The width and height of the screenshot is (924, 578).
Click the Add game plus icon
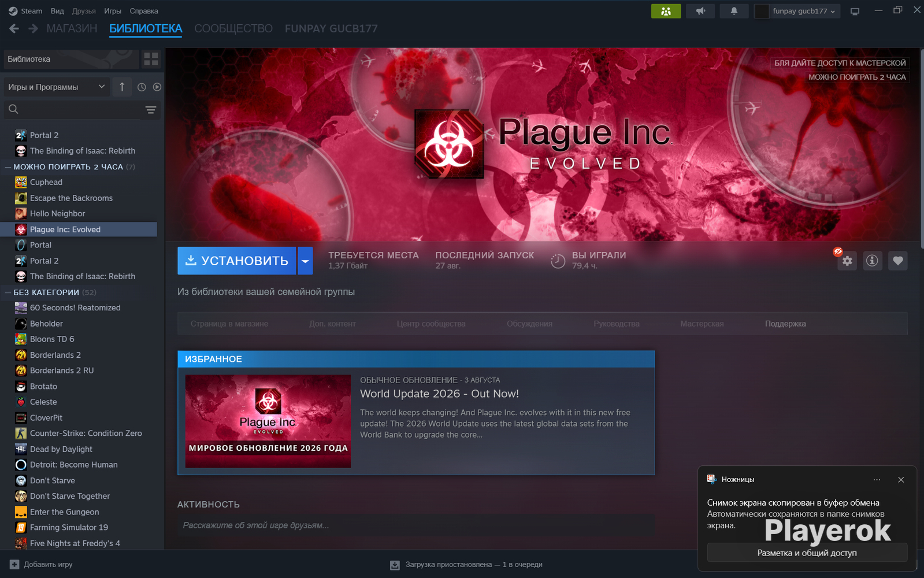(x=14, y=565)
